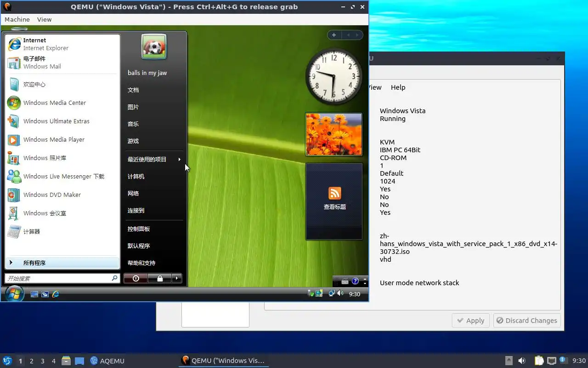Image resolution: width=588 pixels, height=368 pixels.
Task: Click 查看标题 in the feed gadget
Action: [x=334, y=207]
